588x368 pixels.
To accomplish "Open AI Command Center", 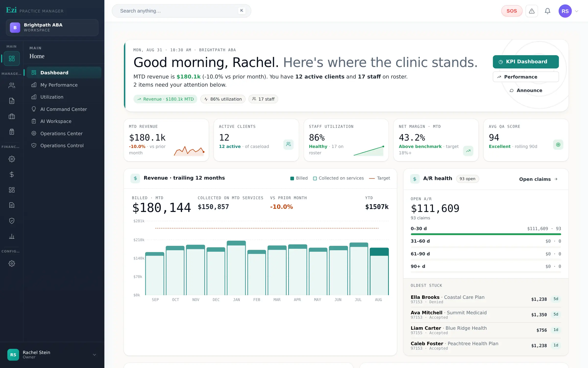I will 64,109.
